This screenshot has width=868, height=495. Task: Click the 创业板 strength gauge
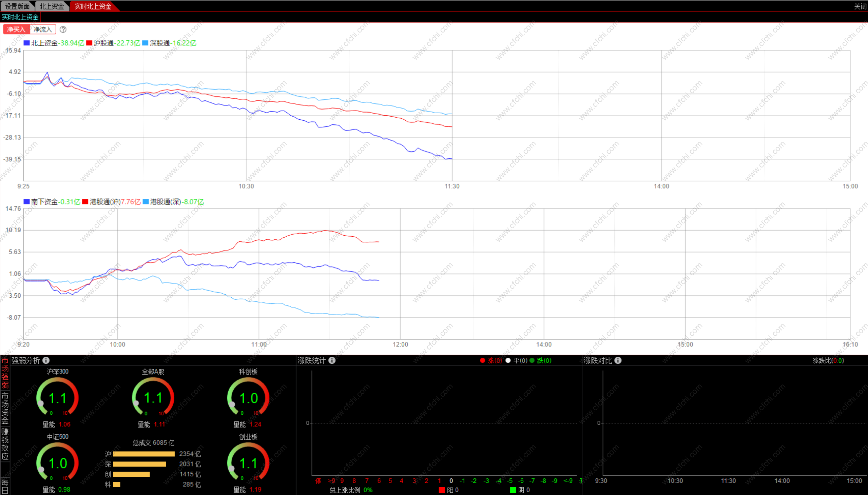point(248,463)
